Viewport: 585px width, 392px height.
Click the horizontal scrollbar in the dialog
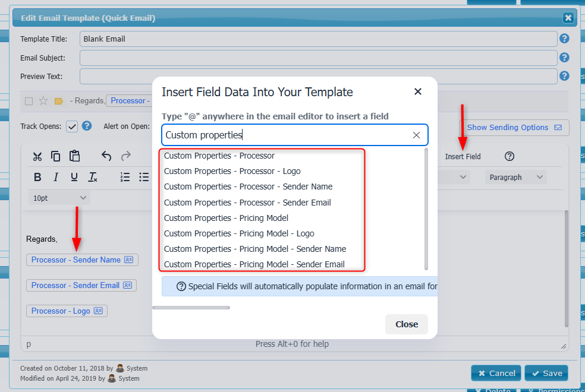[191, 308]
